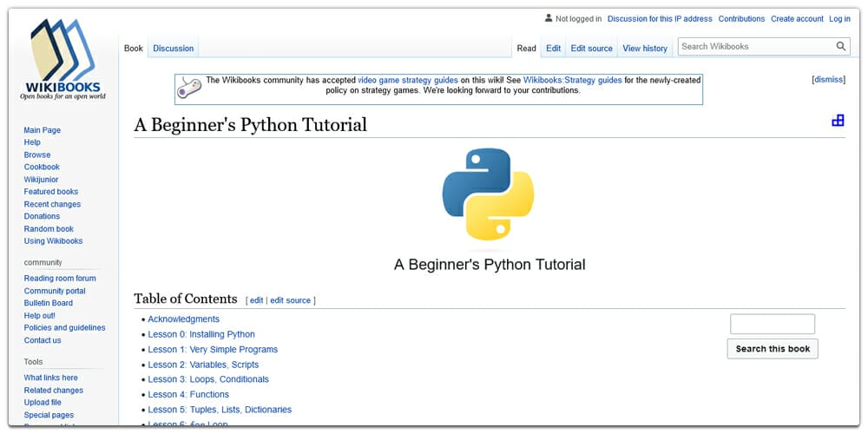The height and width of the screenshot is (434, 868).
Task: Open a Random book
Action: point(49,228)
